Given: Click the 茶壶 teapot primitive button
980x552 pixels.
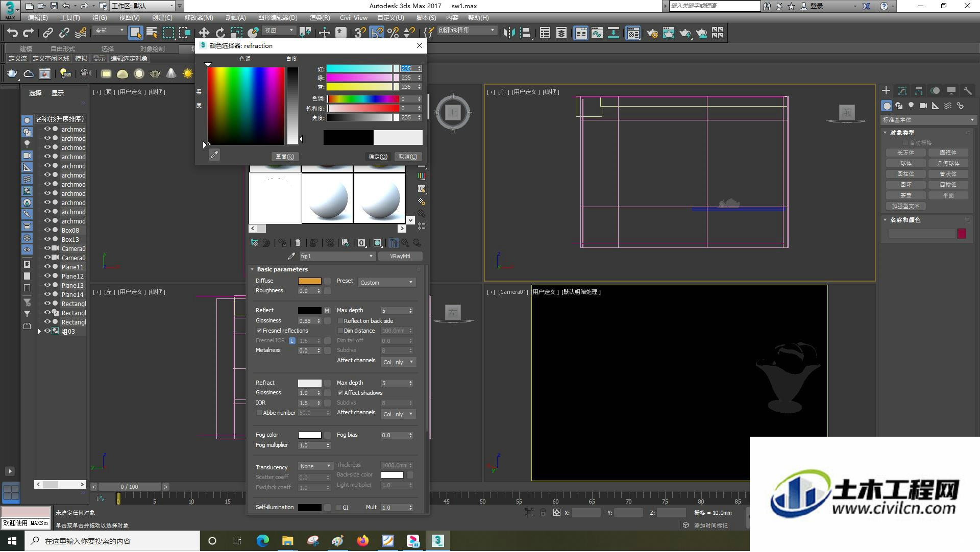Looking at the screenshot, I should pos(906,196).
